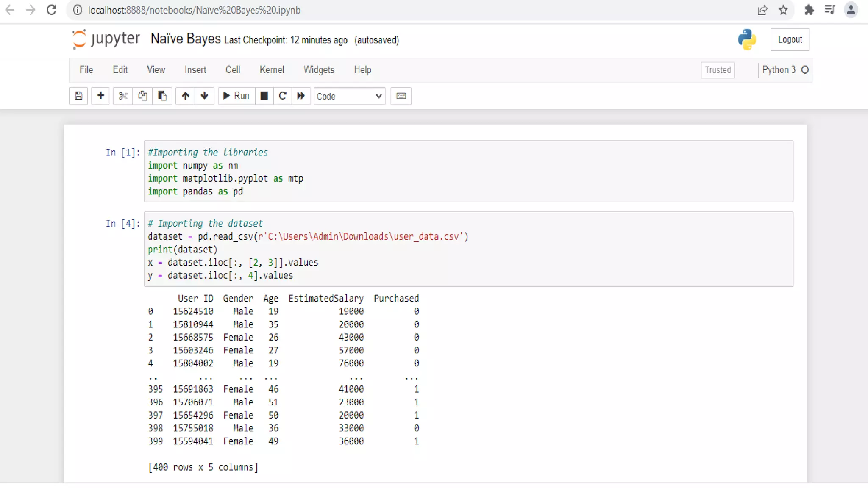Open the Cell menu

233,70
